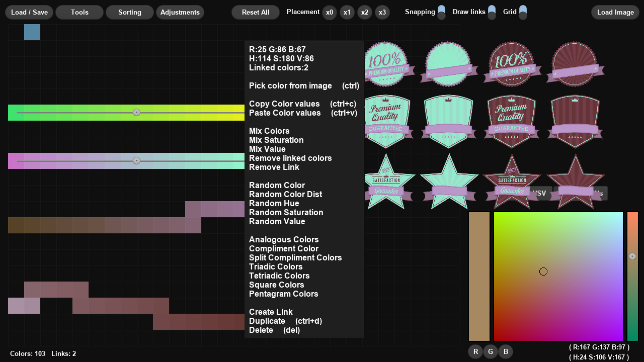Select Triadic Colors in context menu
Screen dimensions: 644x362
pyautogui.click(x=276, y=266)
